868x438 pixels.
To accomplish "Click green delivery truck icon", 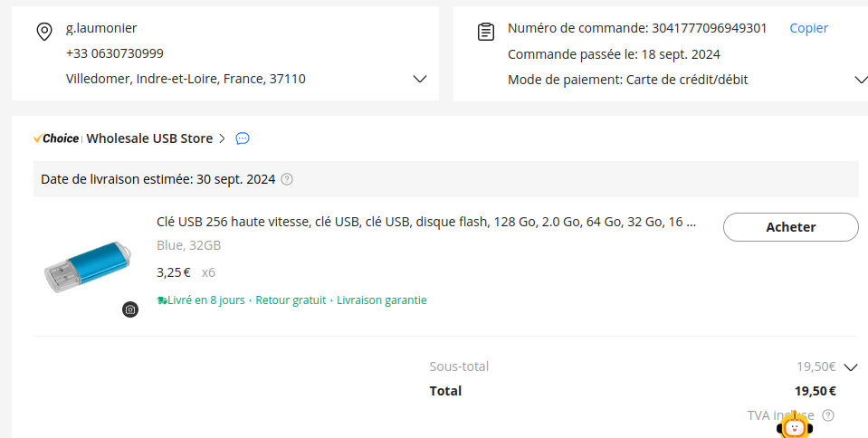I will 161,300.
